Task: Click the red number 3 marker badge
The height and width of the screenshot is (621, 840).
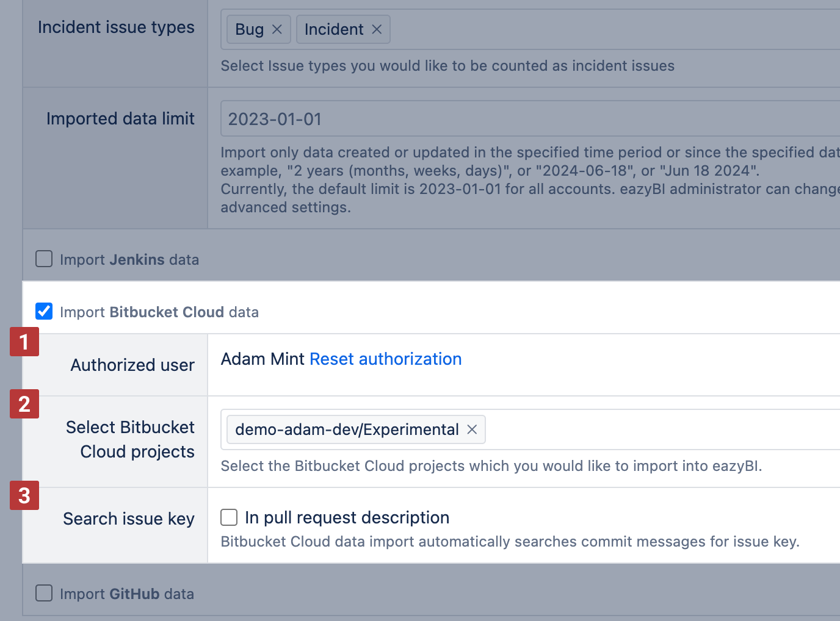Action: pyautogui.click(x=24, y=495)
